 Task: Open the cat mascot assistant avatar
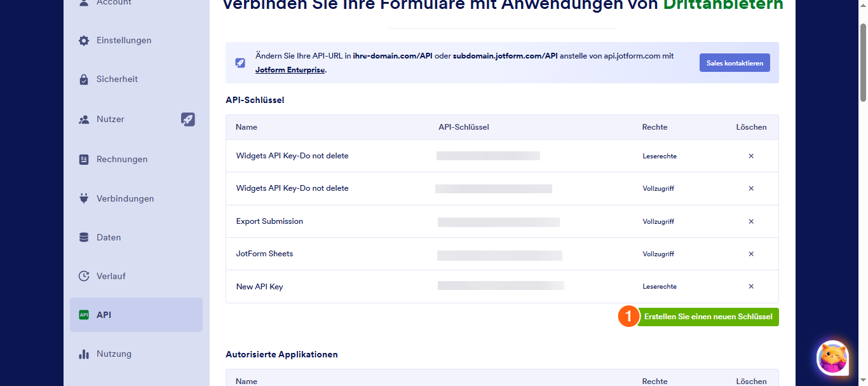pyautogui.click(x=832, y=357)
